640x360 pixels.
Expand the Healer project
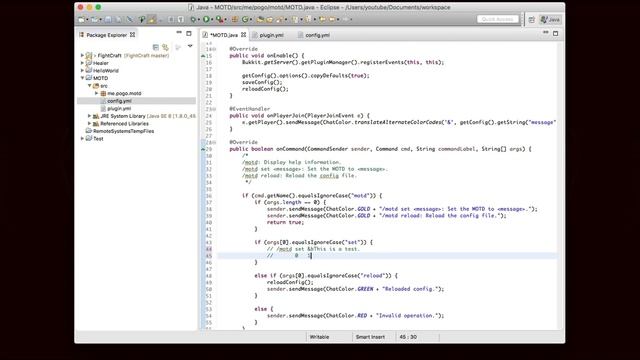tap(82, 63)
